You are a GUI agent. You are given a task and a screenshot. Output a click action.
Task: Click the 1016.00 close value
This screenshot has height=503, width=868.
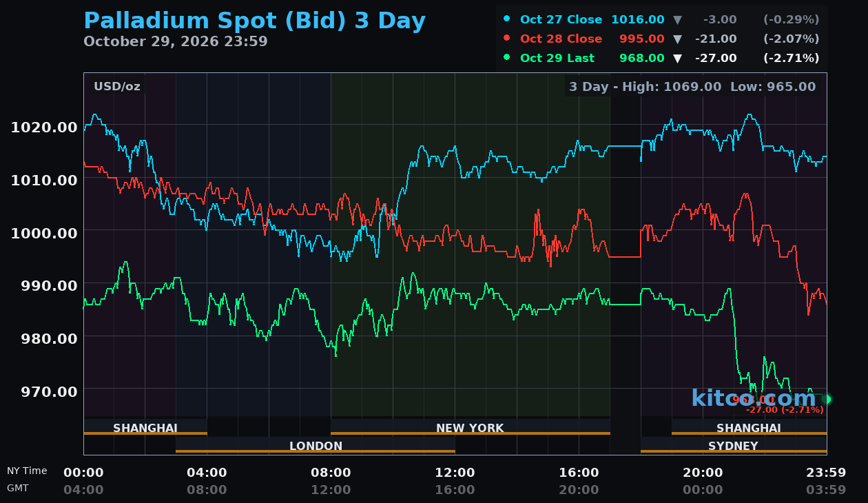point(638,19)
